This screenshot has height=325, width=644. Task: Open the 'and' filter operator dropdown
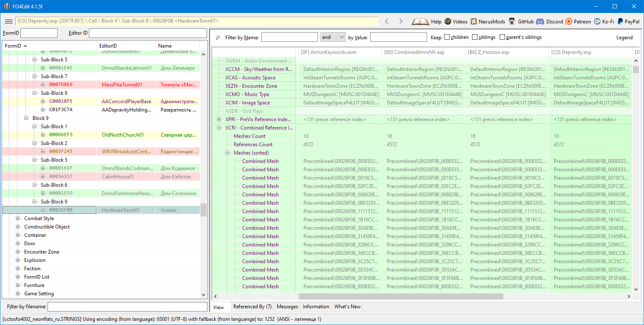point(333,37)
